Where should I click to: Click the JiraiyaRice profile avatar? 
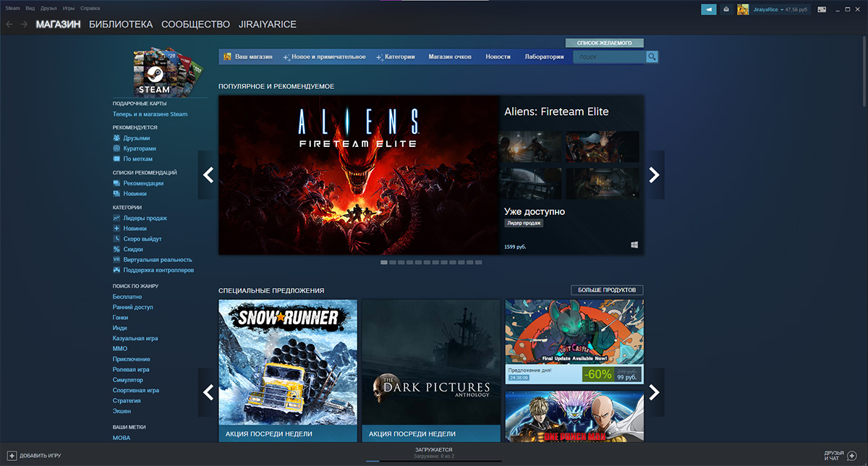(743, 9)
